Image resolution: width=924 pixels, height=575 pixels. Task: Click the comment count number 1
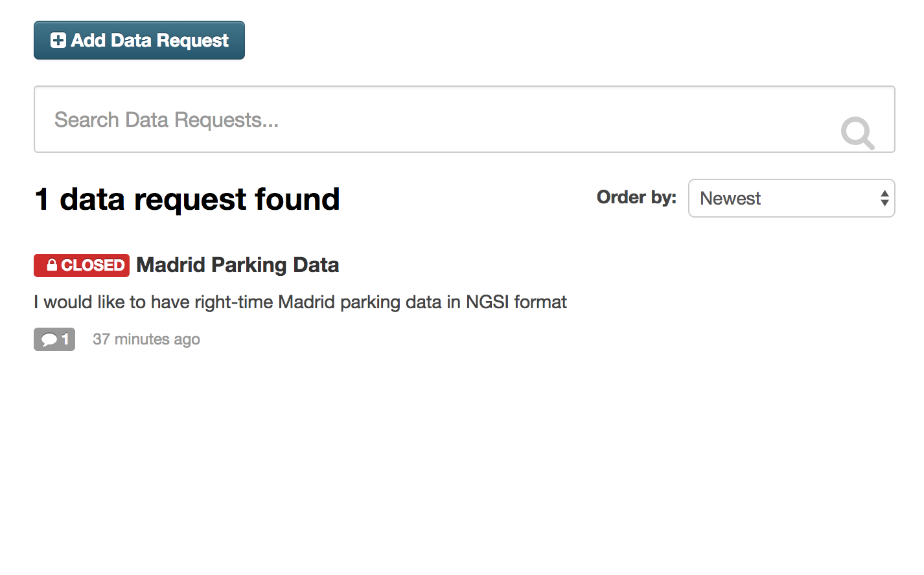(65, 339)
